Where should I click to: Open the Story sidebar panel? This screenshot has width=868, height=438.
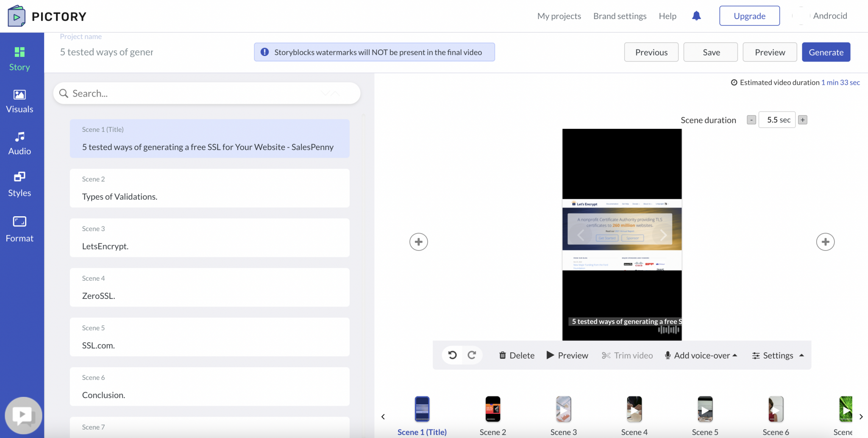pos(19,59)
